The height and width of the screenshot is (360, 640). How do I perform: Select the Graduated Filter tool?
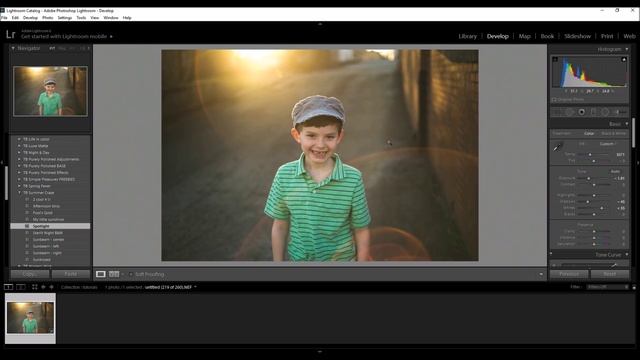point(593,112)
